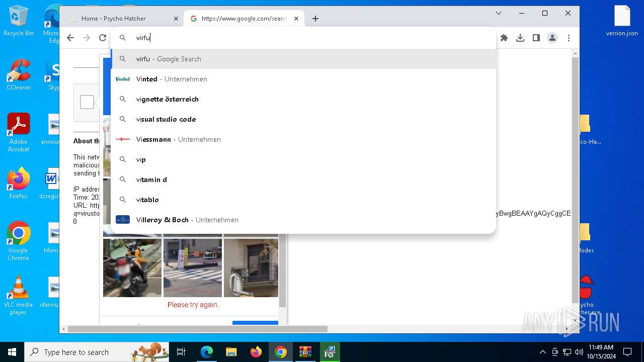Select the motorcycle captcha image tile

click(132, 268)
